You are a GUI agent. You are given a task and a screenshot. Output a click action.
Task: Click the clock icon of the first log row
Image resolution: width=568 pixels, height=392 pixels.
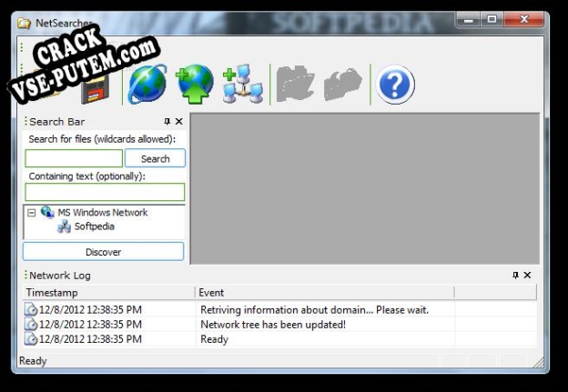coord(31,310)
